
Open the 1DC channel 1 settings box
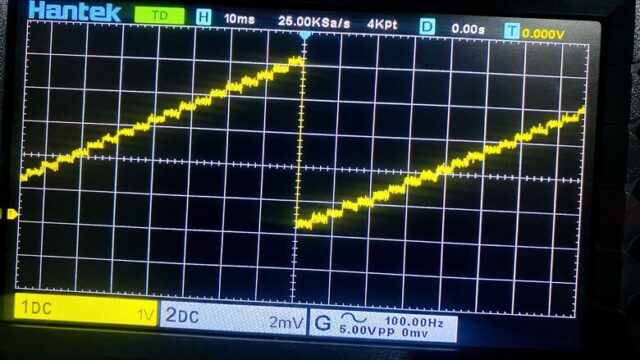coord(86,311)
